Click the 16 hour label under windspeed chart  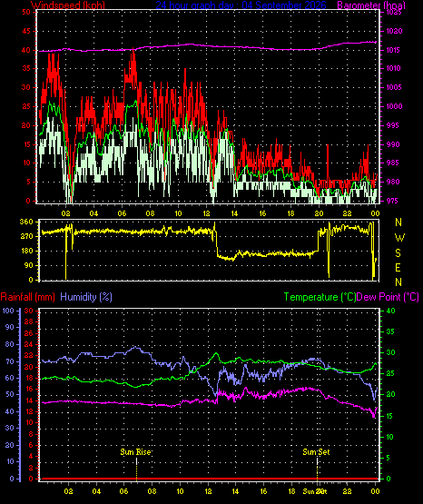(x=262, y=213)
